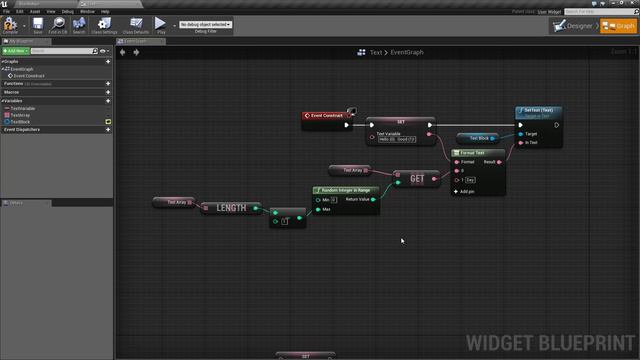
Task: Click the EventGraph breadcrumb
Action: point(407,52)
